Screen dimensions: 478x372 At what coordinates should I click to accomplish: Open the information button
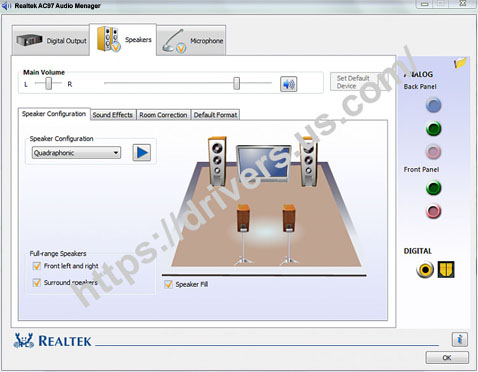tap(460, 340)
